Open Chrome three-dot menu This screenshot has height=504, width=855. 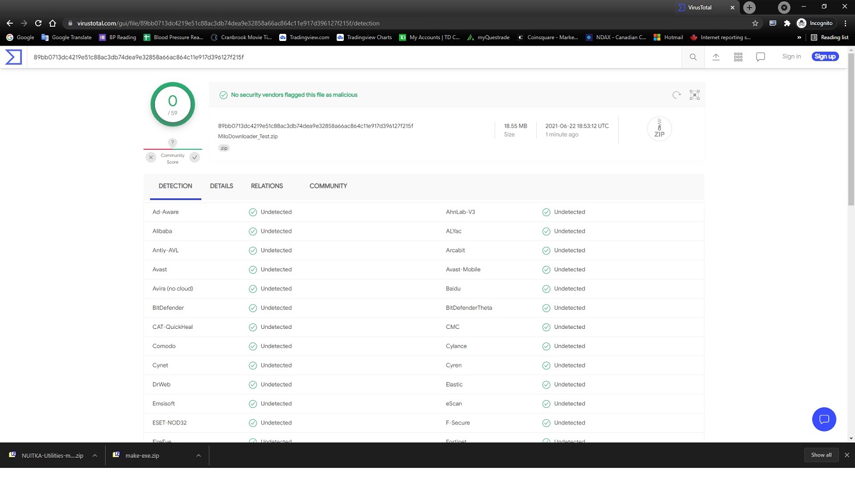[845, 23]
